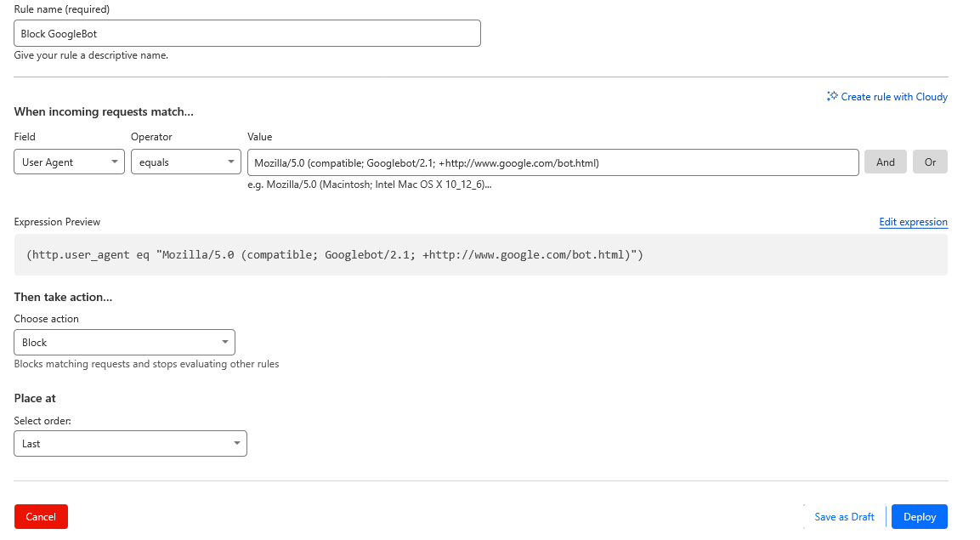The height and width of the screenshot is (540, 980).
Task: Open the Operator dropdown showing equals
Action: pyautogui.click(x=185, y=161)
